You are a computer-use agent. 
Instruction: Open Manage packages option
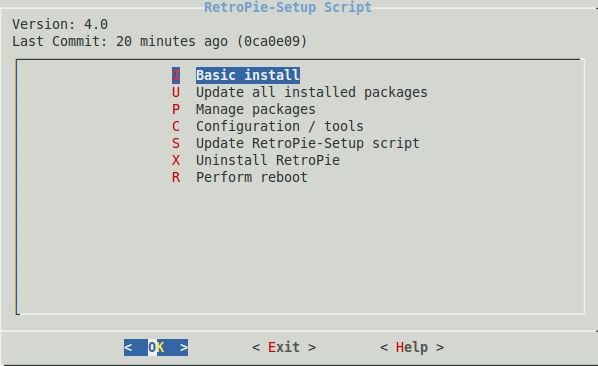coord(256,109)
